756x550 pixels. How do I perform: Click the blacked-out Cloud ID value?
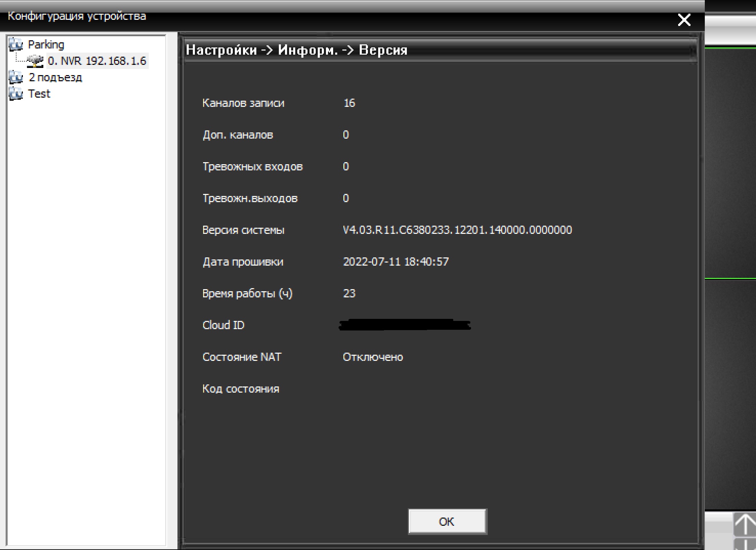[404, 325]
